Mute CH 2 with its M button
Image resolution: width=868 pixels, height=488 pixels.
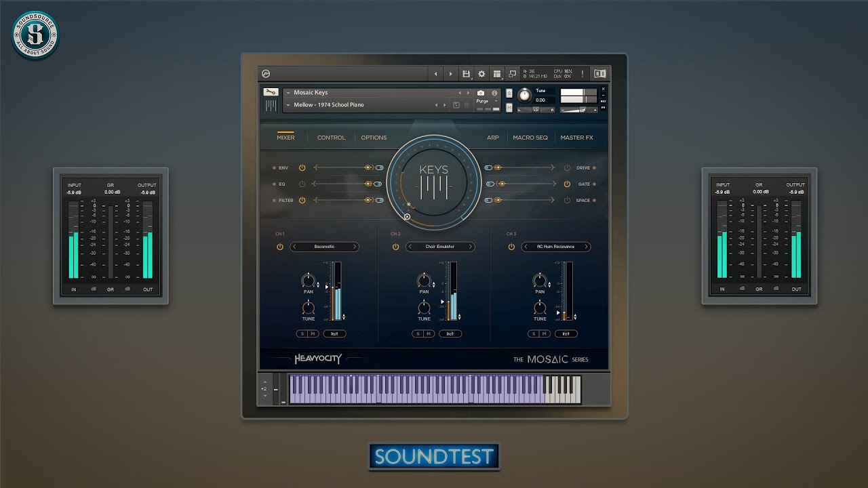[x=429, y=333]
